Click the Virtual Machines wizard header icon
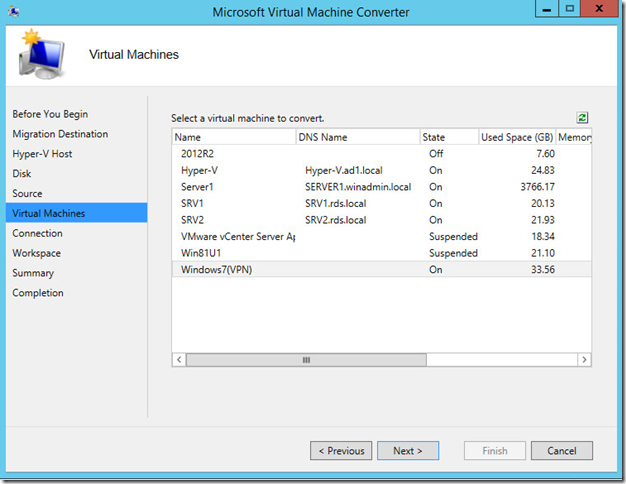626x484 pixels. tap(41, 54)
